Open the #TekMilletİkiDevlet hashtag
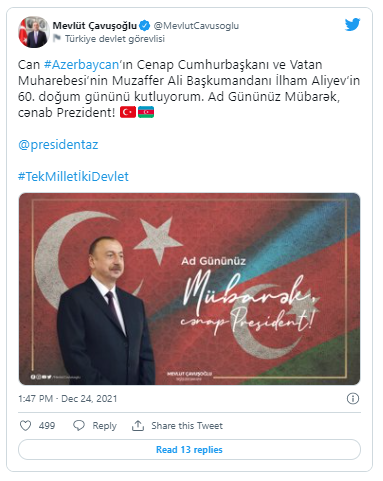Viewport: 383px width, 481px height. pos(73,176)
